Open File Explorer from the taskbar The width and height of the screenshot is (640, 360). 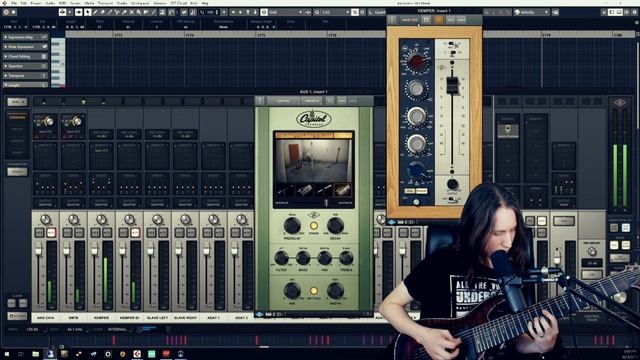pos(36,354)
